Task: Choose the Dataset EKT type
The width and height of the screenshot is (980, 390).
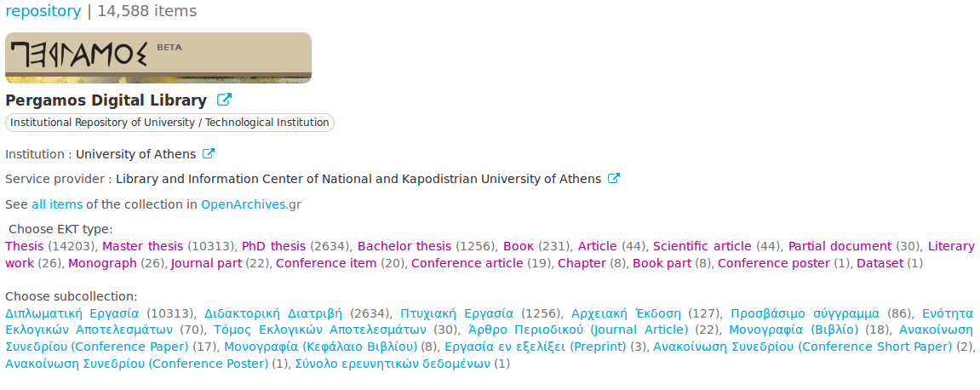Action: tap(880, 263)
